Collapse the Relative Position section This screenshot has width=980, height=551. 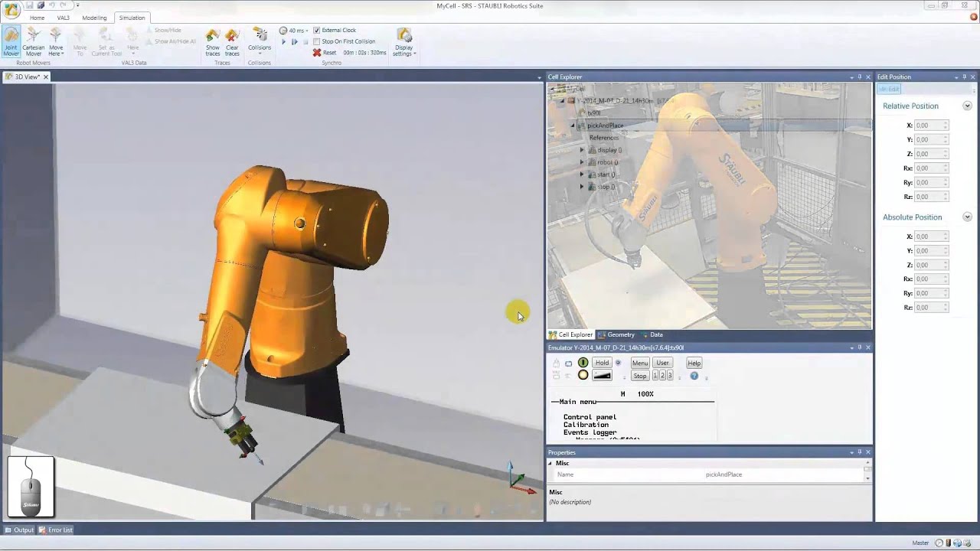[967, 106]
